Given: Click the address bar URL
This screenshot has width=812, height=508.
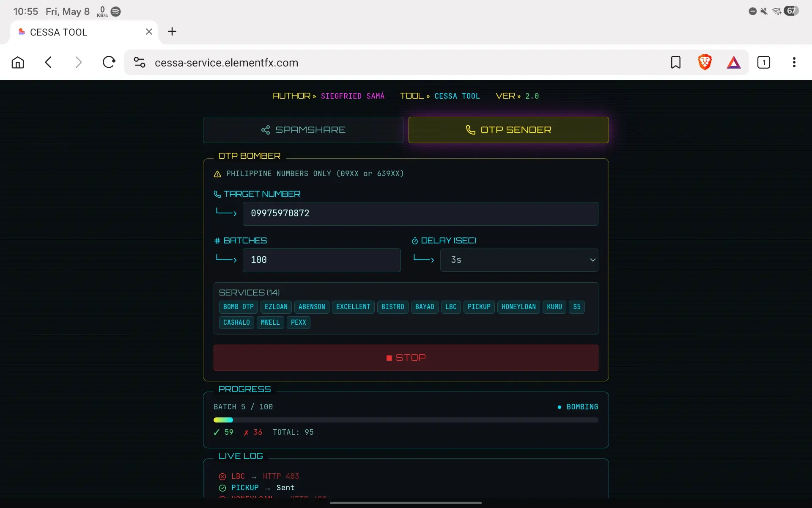Looking at the screenshot, I should tap(227, 63).
